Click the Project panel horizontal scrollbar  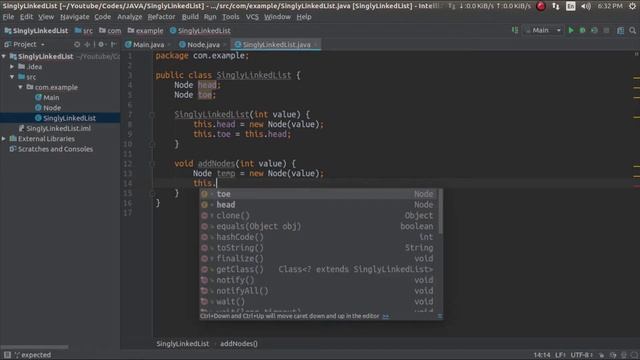coord(34,347)
